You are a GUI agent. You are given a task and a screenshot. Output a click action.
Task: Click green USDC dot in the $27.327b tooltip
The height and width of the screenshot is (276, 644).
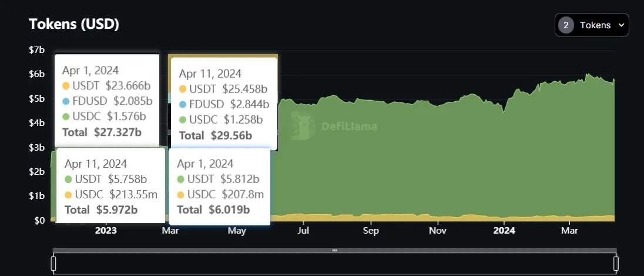click(x=67, y=116)
